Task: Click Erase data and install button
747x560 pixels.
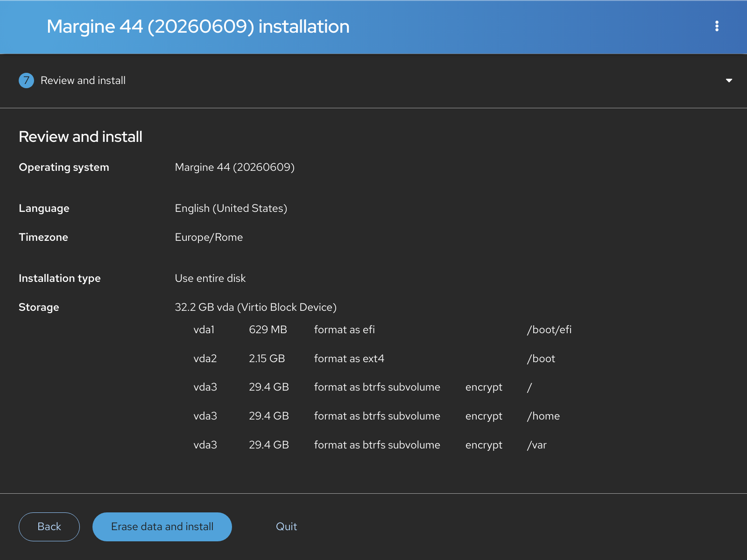Action: coord(162,527)
